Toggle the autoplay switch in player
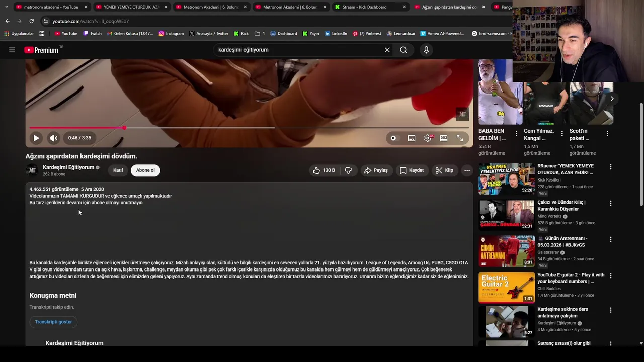Image resolution: width=644 pixels, height=362 pixels. (x=393, y=138)
